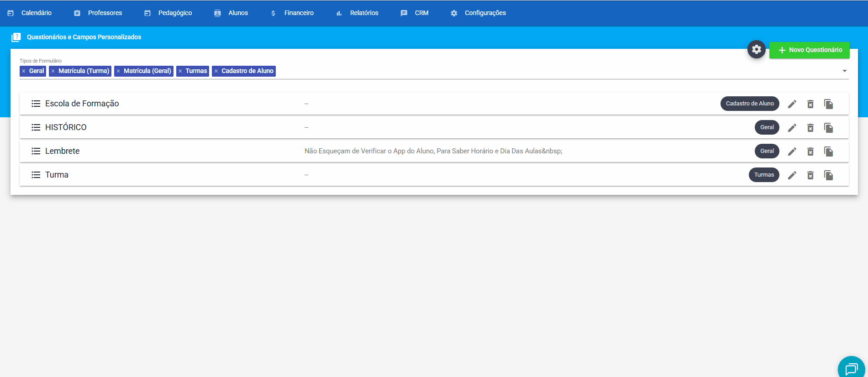Open the chat support bubble
The image size is (868, 377).
click(851, 368)
